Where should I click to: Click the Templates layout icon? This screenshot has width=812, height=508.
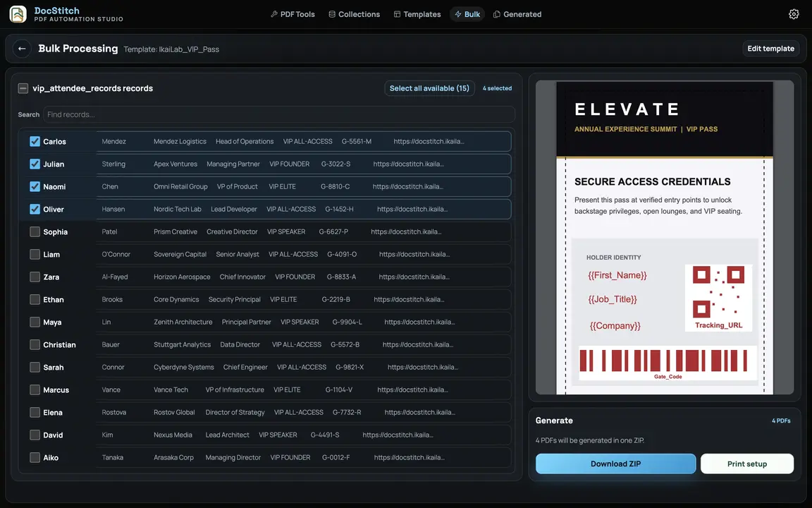(398, 14)
